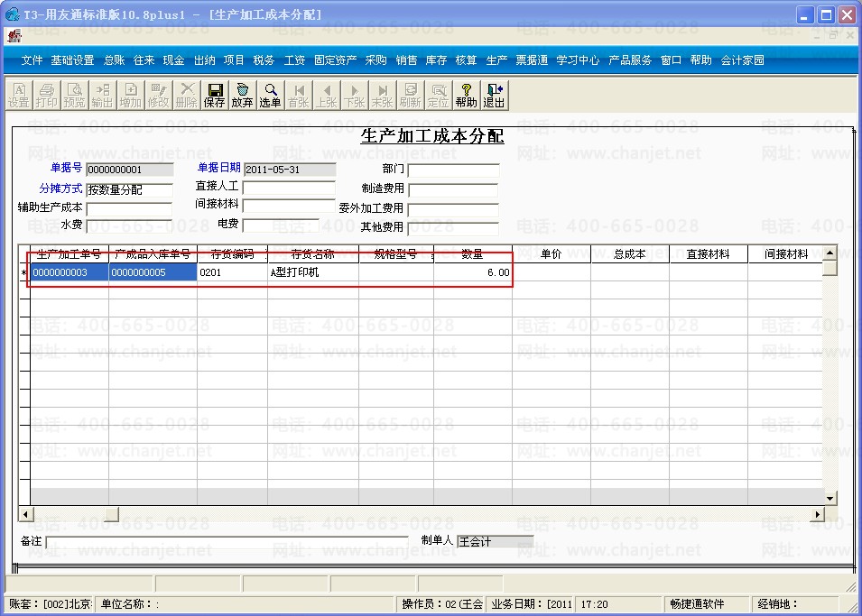Click the 定位 locate toolbar icon
862x616 pixels.
[x=439, y=96]
